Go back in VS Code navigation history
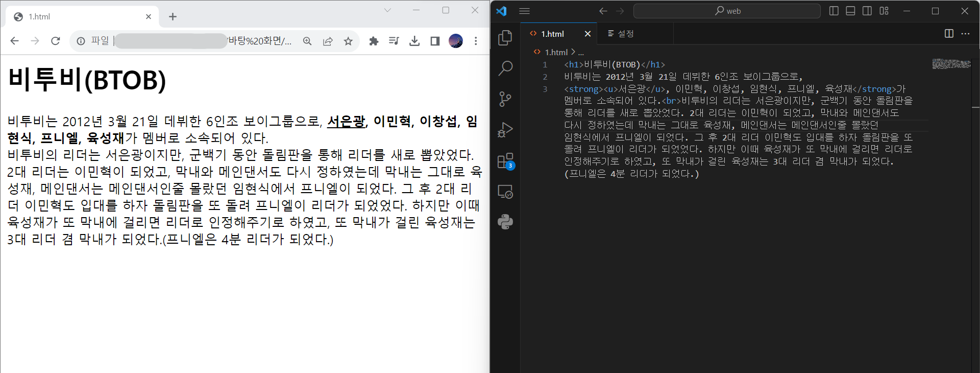Screen dimensions: 980x373 [x=603, y=11]
